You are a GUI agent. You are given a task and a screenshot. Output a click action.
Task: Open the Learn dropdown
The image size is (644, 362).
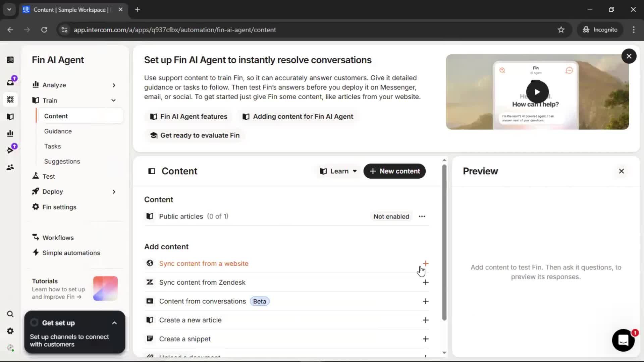pyautogui.click(x=338, y=171)
